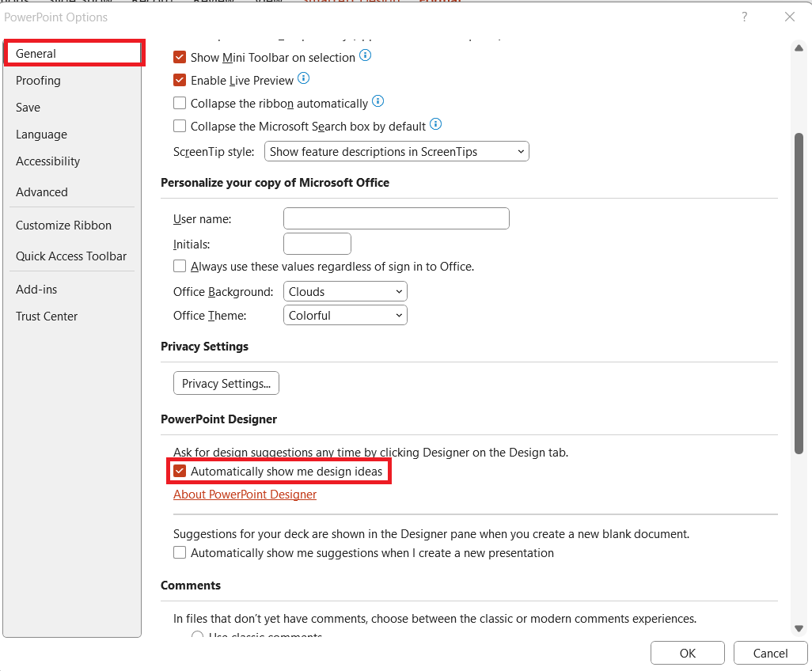812x671 pixels.
Task: Close the PowerPoint Options dialog
Action: tap(790, 17)
